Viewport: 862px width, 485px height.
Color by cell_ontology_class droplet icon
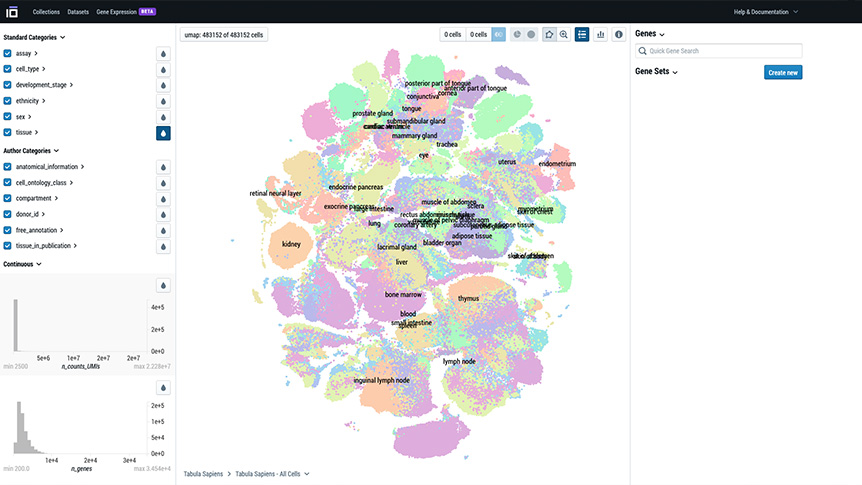click(x=163, y=183)
